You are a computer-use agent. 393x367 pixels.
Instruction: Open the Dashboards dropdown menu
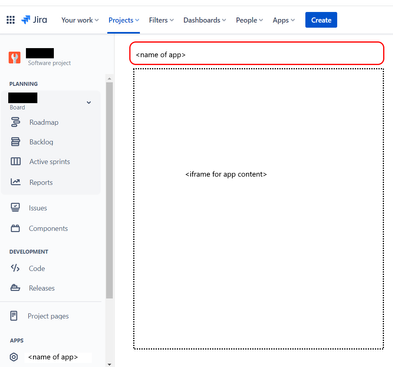click(205, 20)
